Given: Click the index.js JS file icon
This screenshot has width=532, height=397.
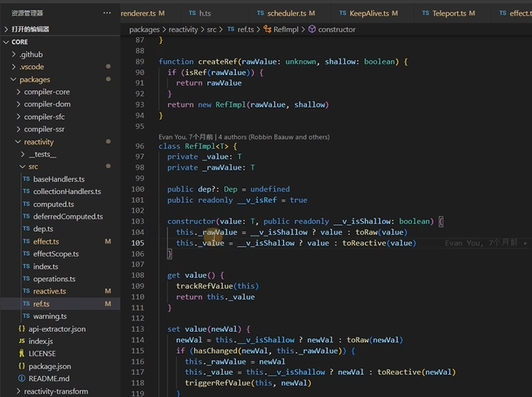Looking at the screenshot, I should (x=22, y=341).
